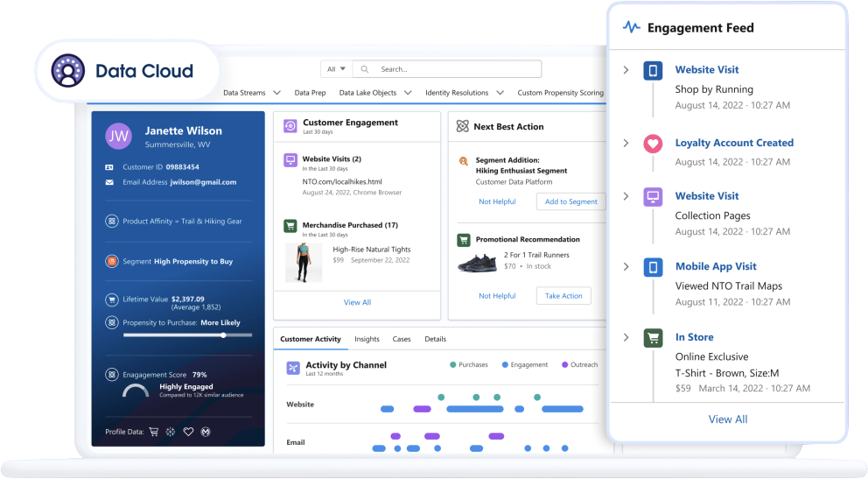Click the Purchases legend color dot

(x=453, y=365)
